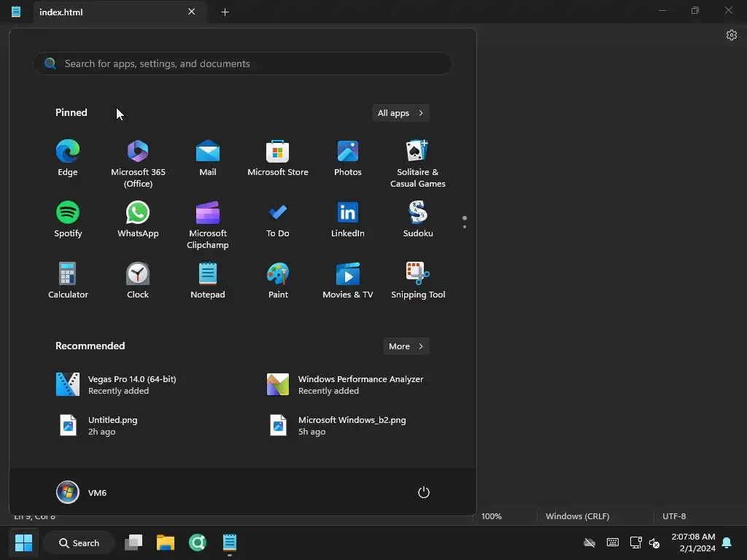Go to next pinned apps page dot
The image size is (747, 560).
point(465,227)
